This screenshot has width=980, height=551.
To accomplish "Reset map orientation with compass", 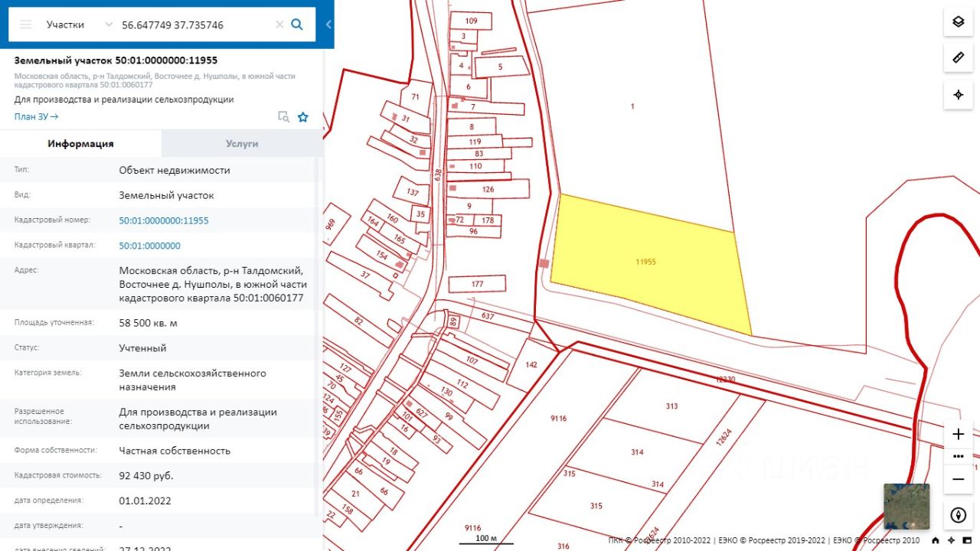I will click(x=958, y=515).
